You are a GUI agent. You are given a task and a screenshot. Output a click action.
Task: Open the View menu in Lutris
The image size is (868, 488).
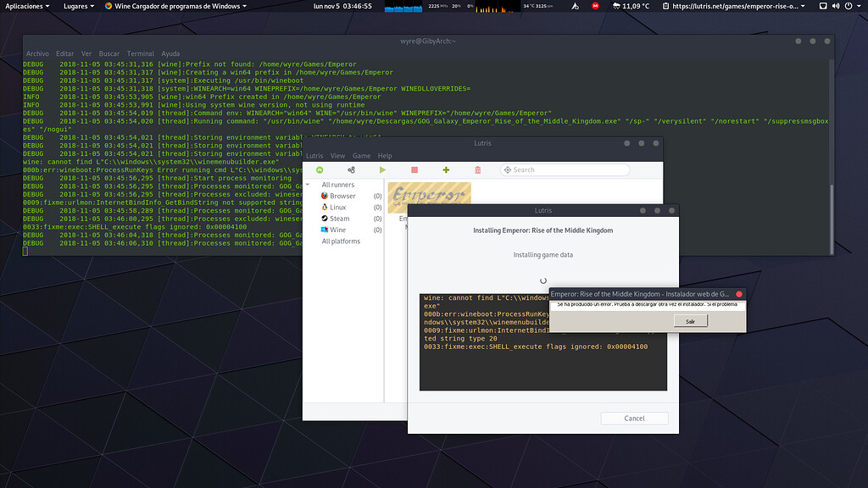(x=337, y=156)
